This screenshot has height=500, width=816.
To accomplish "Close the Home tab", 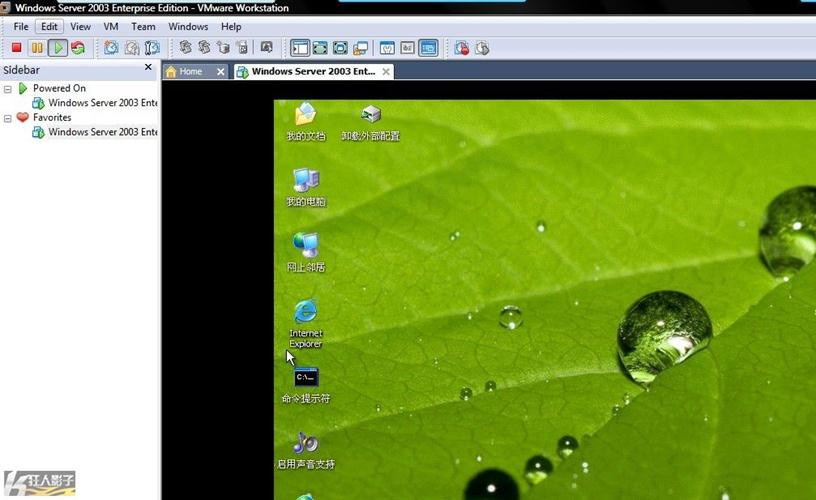I will tap(221, 72).
